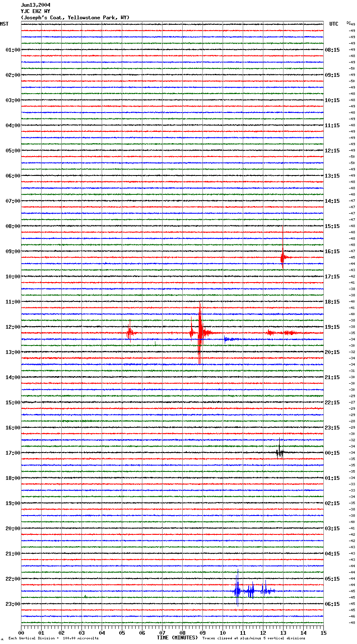The width and height of the screenshot is (357, 644).
Task: Click the TIME (MINUTES) axis title
Action: (x=177, y=638)
